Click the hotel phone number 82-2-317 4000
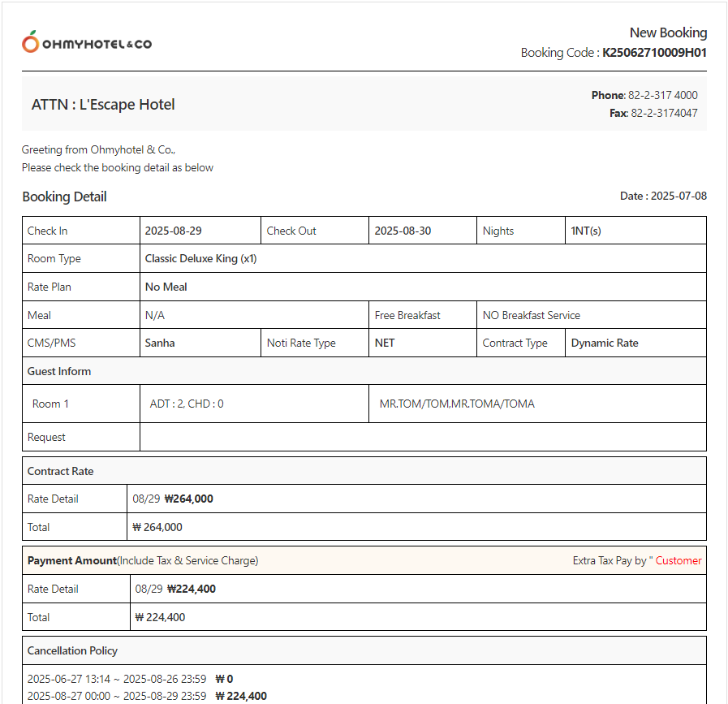The width and height of the screenshot is (728, 704). point(662,95)
